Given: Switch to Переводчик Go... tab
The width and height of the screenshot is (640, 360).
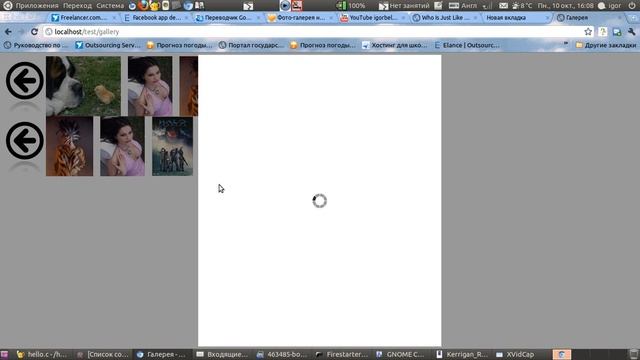Looking at the screenshot, I should 227,18.
